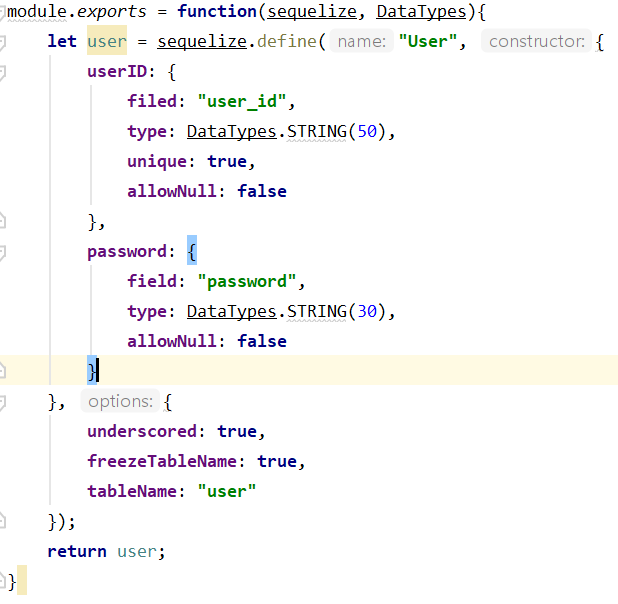Image resolution: width=618 pixels, height=604 pixels.
Task: Click the 'unique' property key
Action: [x=157, y=161]
